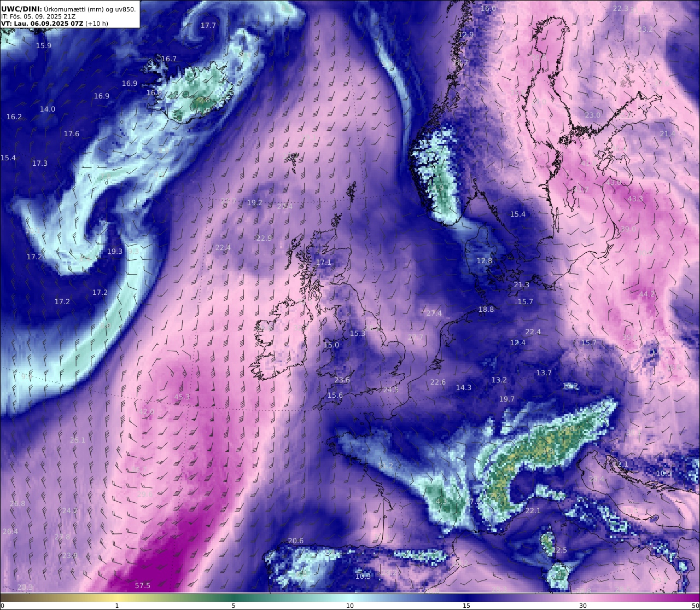Select the 23.0 value over Finland
The height and width of the screenshot is (610, 700).
tap(593, 115)
